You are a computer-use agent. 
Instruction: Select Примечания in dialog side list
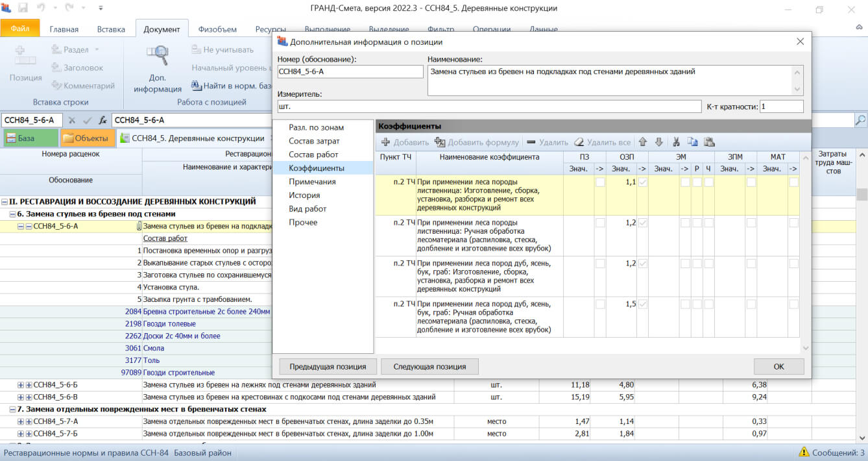pyautogui.click(x=312, y=182)
